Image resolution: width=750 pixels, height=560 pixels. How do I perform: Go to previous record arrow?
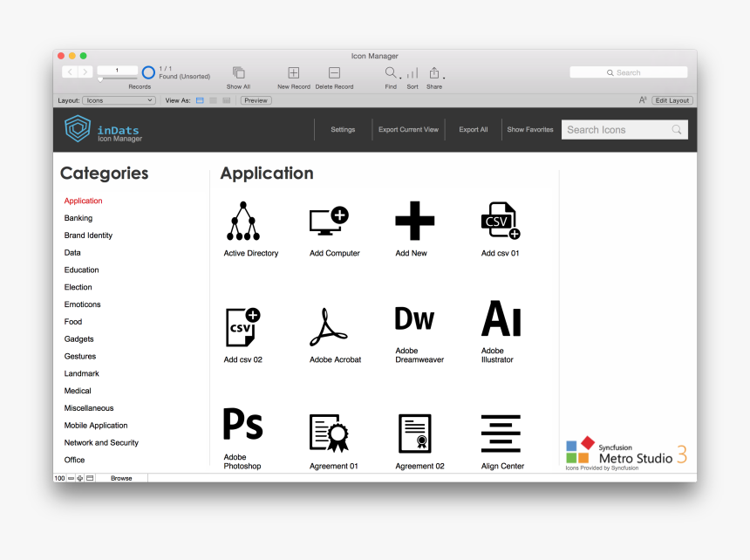point(70,72)
